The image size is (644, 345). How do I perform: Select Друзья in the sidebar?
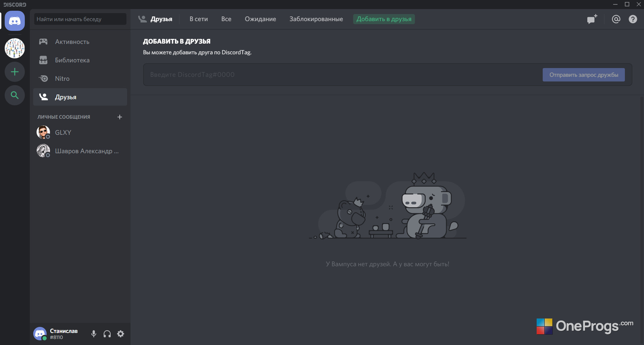(x=80, y=97)
